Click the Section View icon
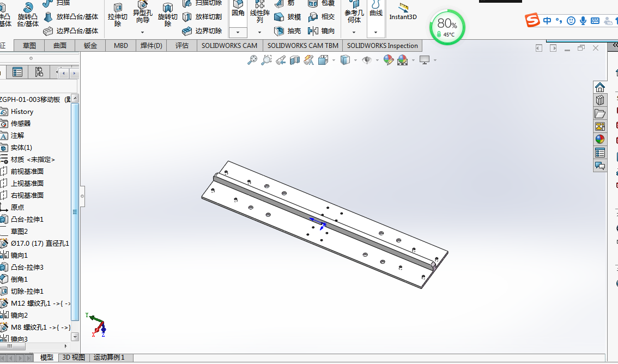The image size is (618, 364). tap(295, 60)
